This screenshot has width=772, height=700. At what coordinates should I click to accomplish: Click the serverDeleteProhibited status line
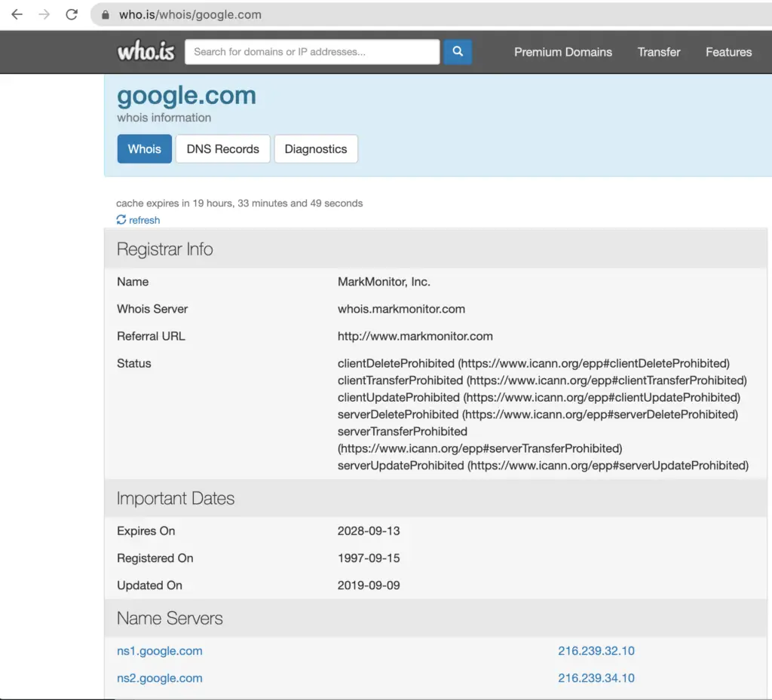click(538, 414)
